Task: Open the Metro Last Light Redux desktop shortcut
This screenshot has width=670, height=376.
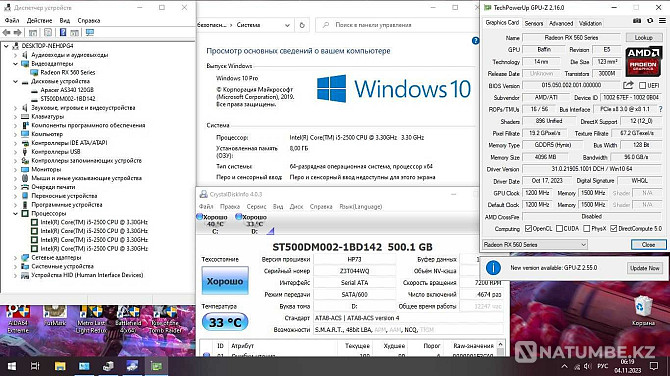Action: [x=91, y=319]
